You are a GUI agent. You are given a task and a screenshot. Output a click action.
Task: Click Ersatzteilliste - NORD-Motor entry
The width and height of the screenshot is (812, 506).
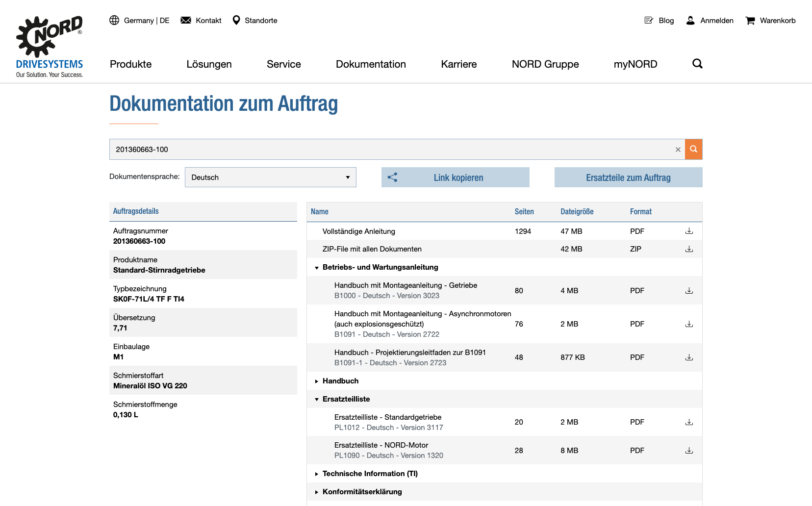point(381,445)
